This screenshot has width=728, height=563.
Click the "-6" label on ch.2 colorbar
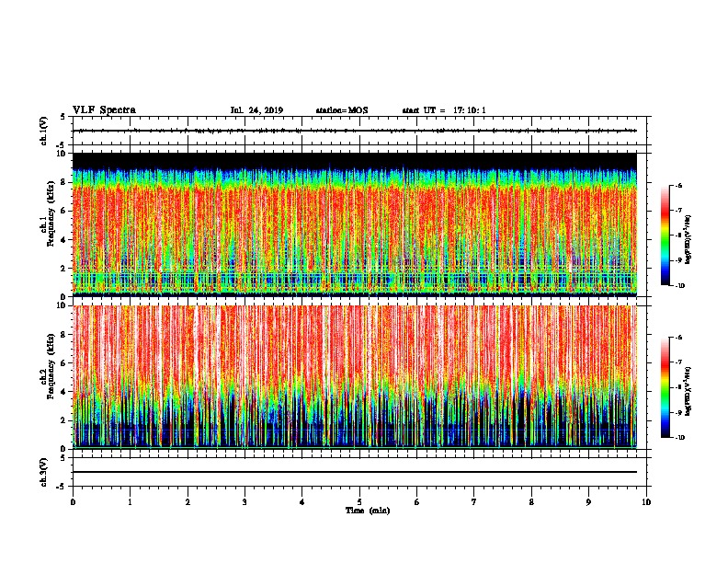tap(678, 338)
